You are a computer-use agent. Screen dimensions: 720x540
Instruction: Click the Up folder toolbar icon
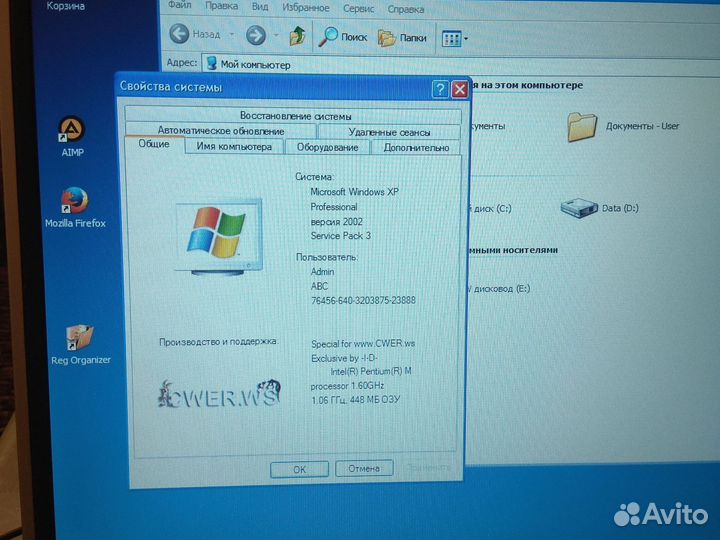[298, 36]
